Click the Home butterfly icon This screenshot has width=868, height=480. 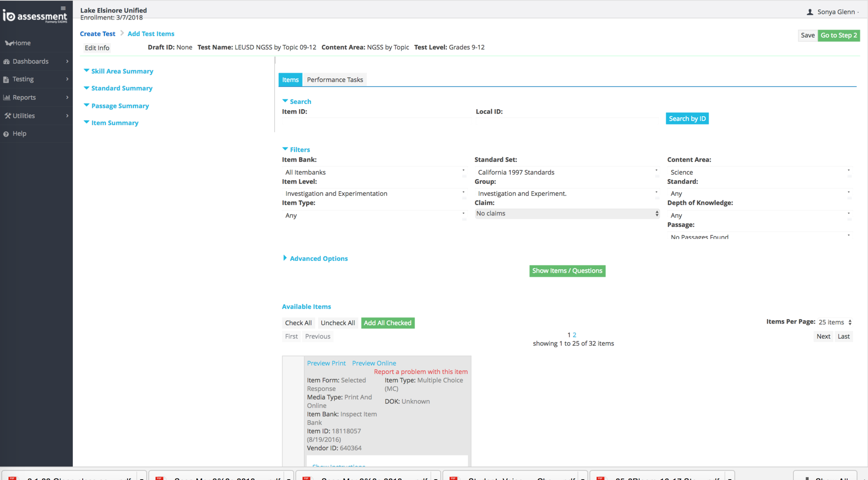8,43
